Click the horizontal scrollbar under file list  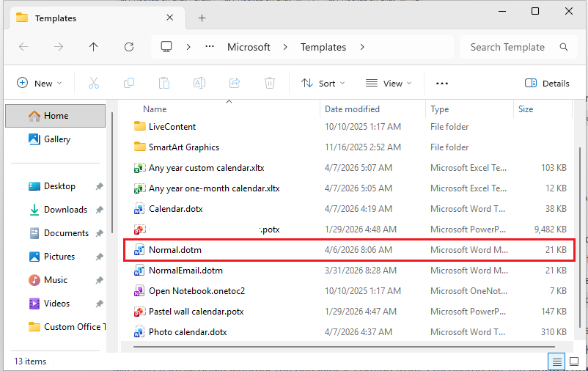pos(344,347)
